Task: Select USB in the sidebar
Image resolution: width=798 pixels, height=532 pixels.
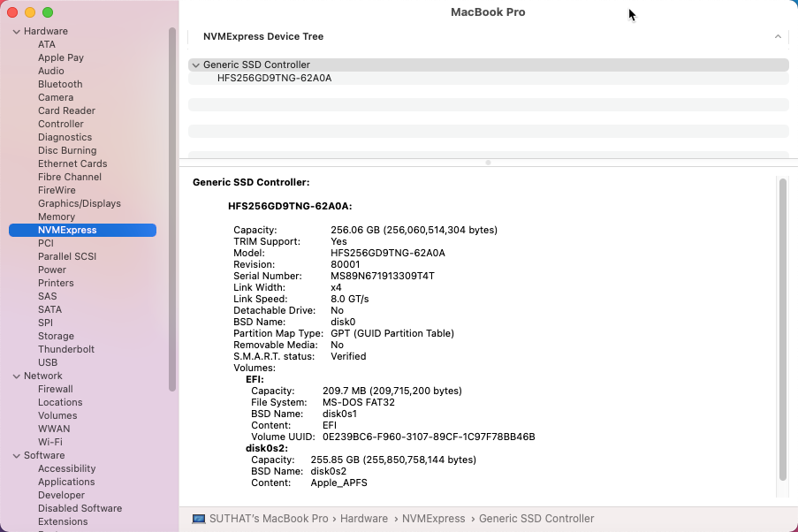Action: pos(48,362)
